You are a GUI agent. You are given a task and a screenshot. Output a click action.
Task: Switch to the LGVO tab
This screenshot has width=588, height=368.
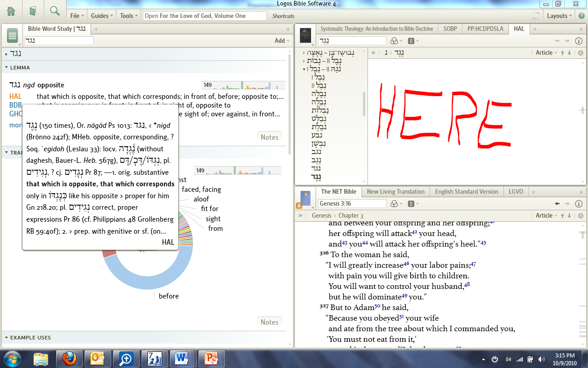coord(515,192)
